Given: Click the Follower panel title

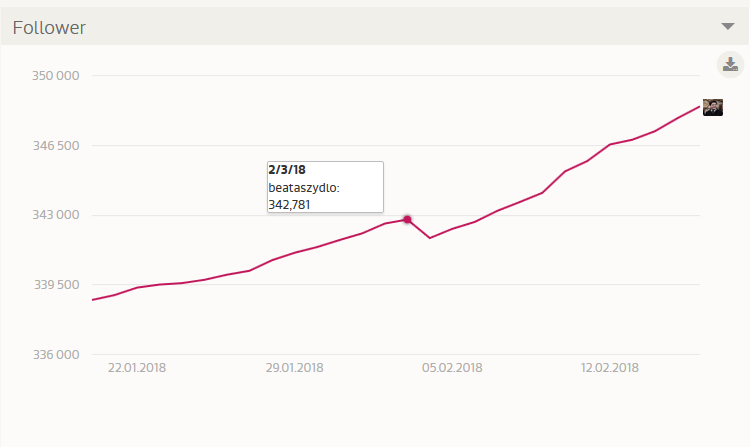Looking at the screenshot, I should coord(49,28).
